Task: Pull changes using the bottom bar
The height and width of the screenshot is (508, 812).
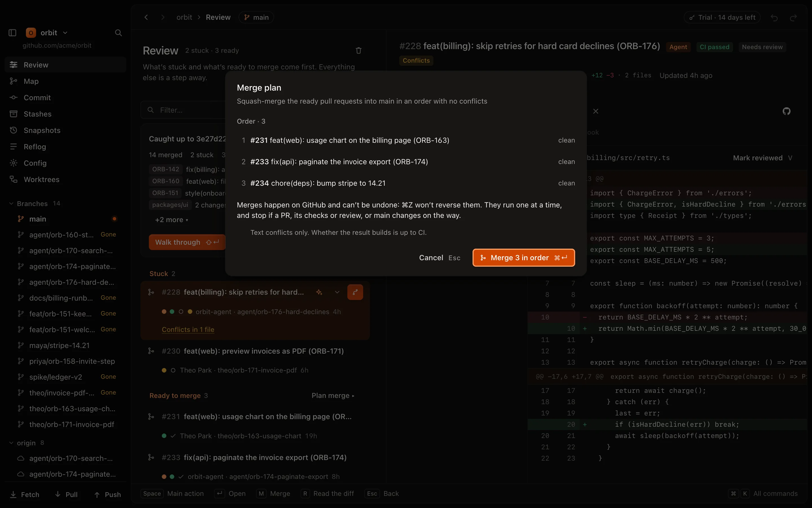Action: (x=67, y=494)
